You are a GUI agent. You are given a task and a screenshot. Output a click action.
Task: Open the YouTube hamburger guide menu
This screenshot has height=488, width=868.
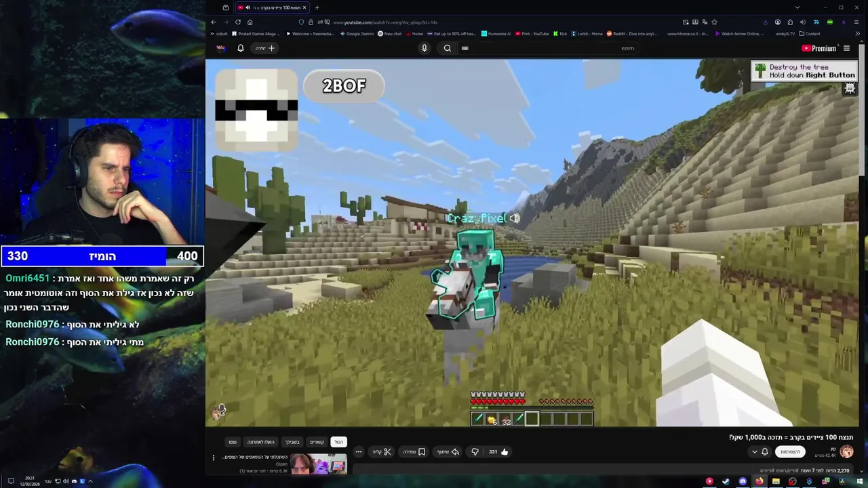[x=846, y=48]
